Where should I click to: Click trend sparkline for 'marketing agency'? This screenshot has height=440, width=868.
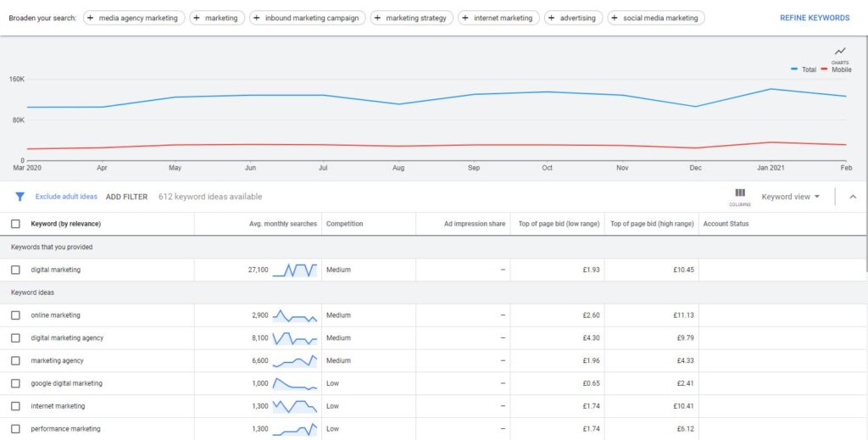tap(295, 360)
